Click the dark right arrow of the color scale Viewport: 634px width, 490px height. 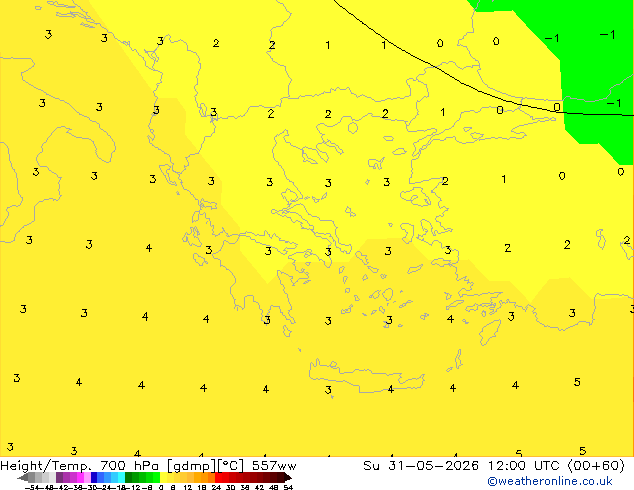click(288, 478)
